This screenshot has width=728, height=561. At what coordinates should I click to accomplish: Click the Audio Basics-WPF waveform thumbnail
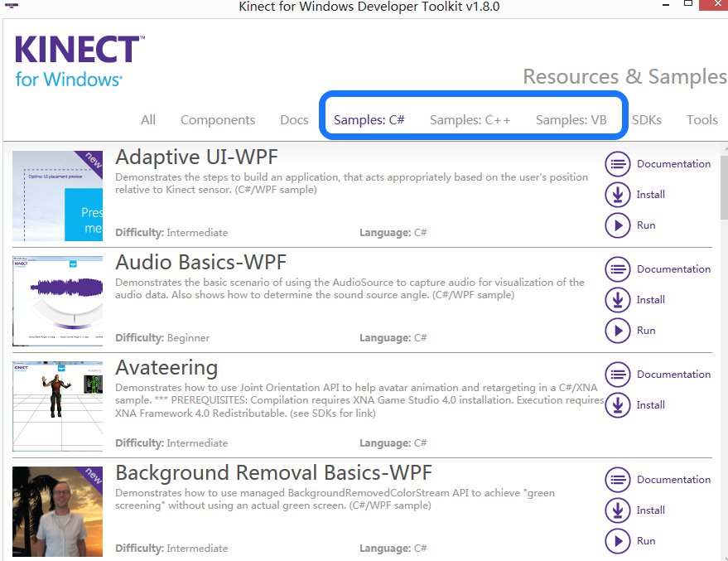pos(58,301)
